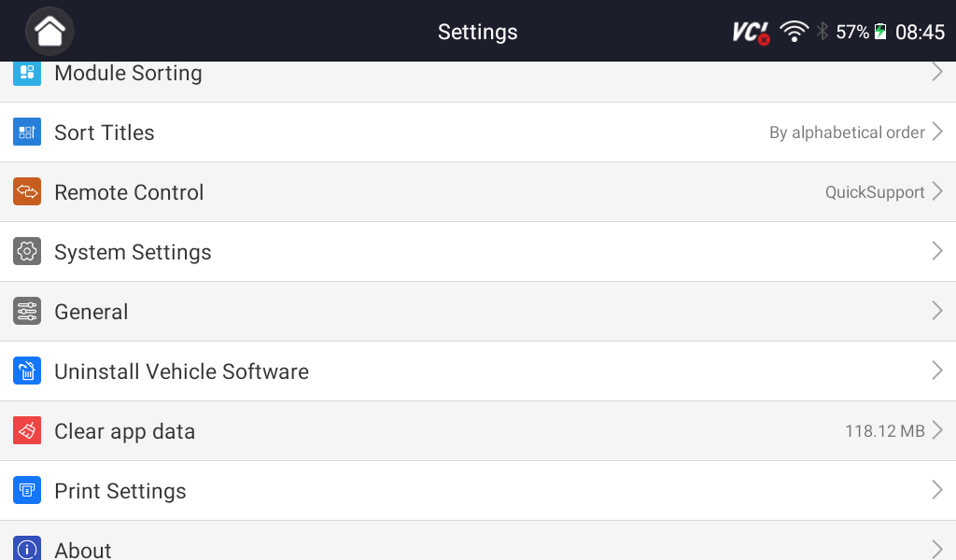Tap the 118.12 MB cache size value
956x560 pixels.
[x=884, y=431]
